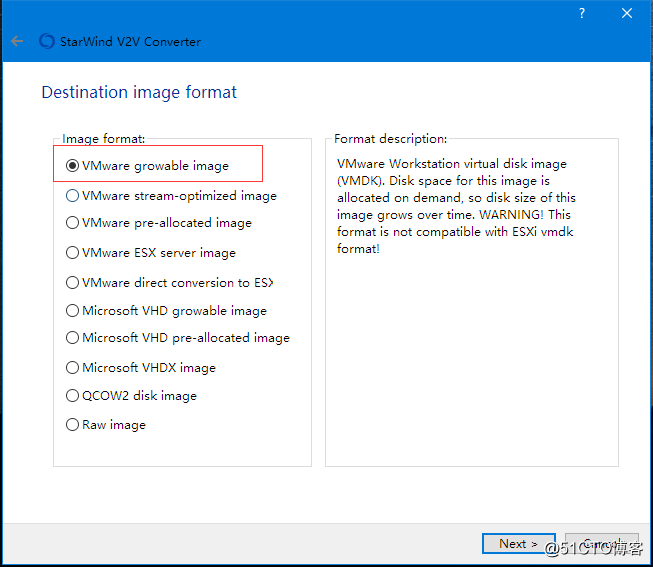Screen dimensions: 653x567
Task: Pick Microsoft VHD growable image
Action: point(166,311)
